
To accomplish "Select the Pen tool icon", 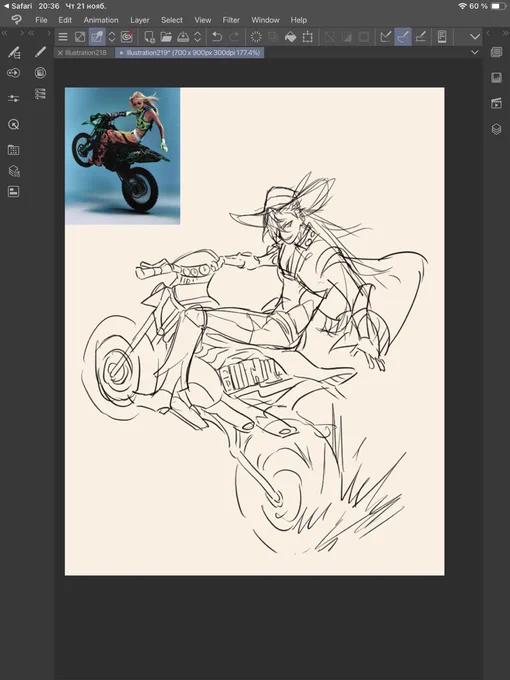I will 40,52.
